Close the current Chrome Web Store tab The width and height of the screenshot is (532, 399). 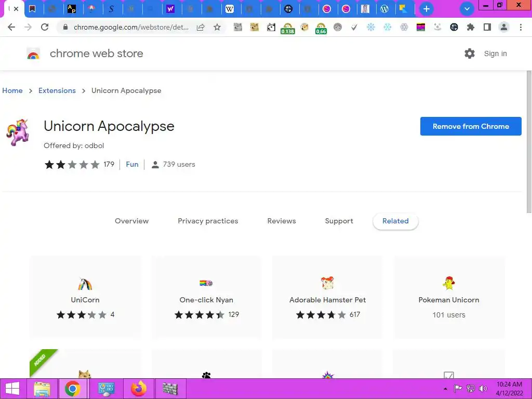(x=16, y=9)
